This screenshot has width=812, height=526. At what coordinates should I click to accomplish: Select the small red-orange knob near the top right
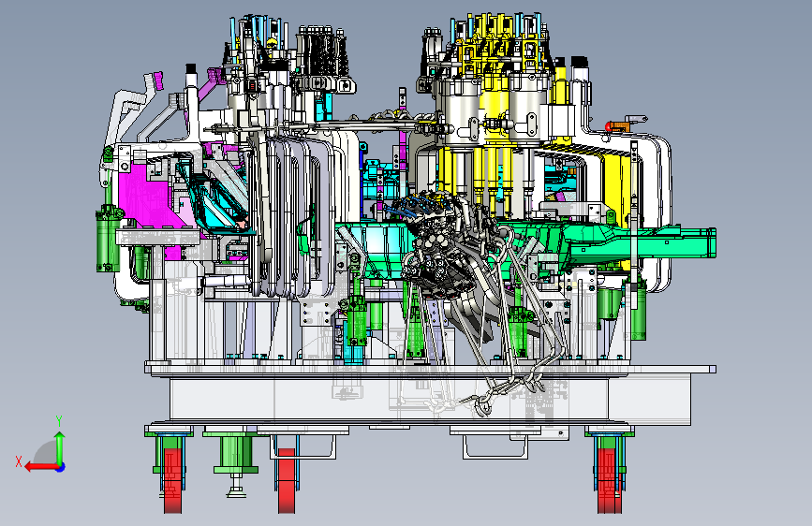click(610, 126)
